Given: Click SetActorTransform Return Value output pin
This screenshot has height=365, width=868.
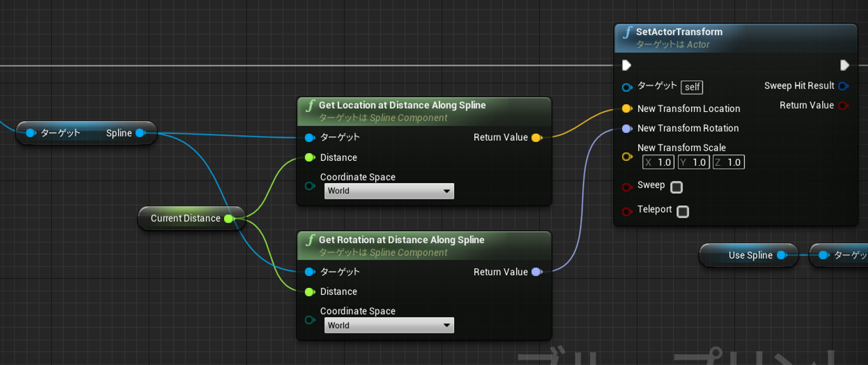Looking at the screenshot, I should (x=844, y=105).
